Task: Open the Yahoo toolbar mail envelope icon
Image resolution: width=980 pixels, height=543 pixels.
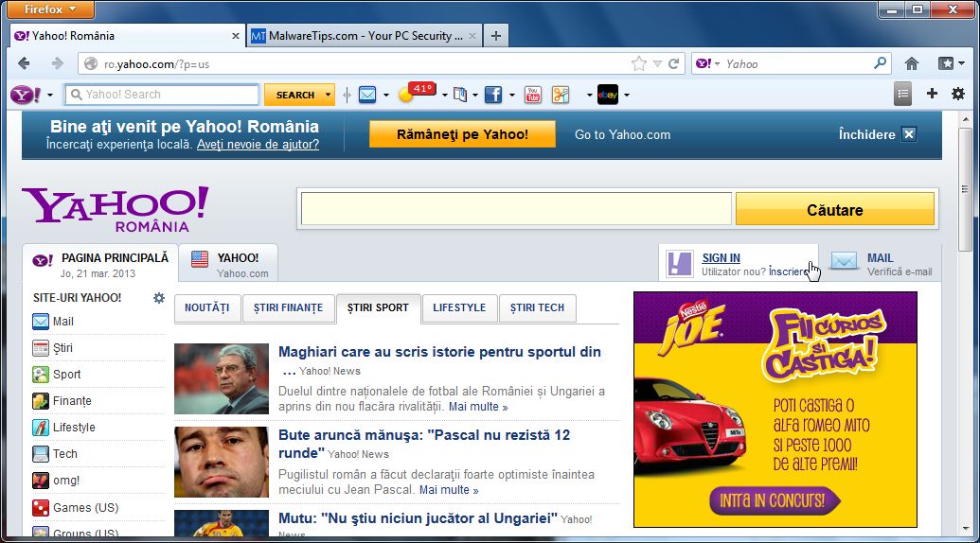Action: tap(367, 95)
